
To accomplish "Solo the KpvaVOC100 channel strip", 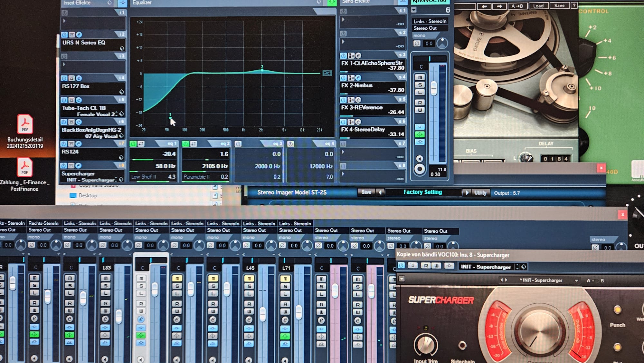I will tap(420, 85).
